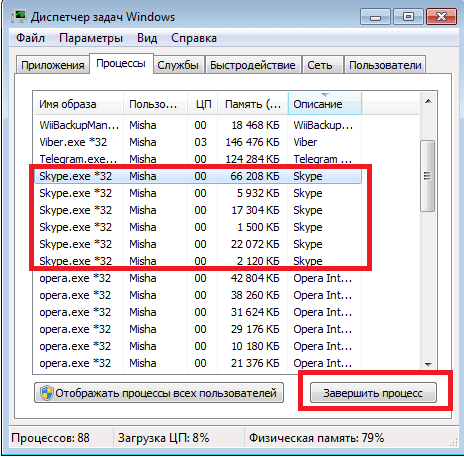Viewport: 464px width, 458px height.
Task: Select opera.exe row using 10 180 КБ
Action: coord(198,346)
